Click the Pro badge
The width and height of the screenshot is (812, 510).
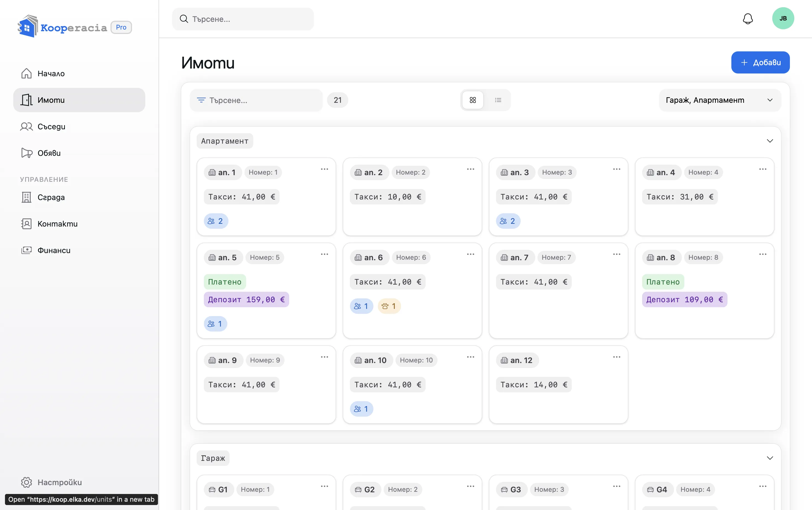pyautogui.click(x=121, y=27)
